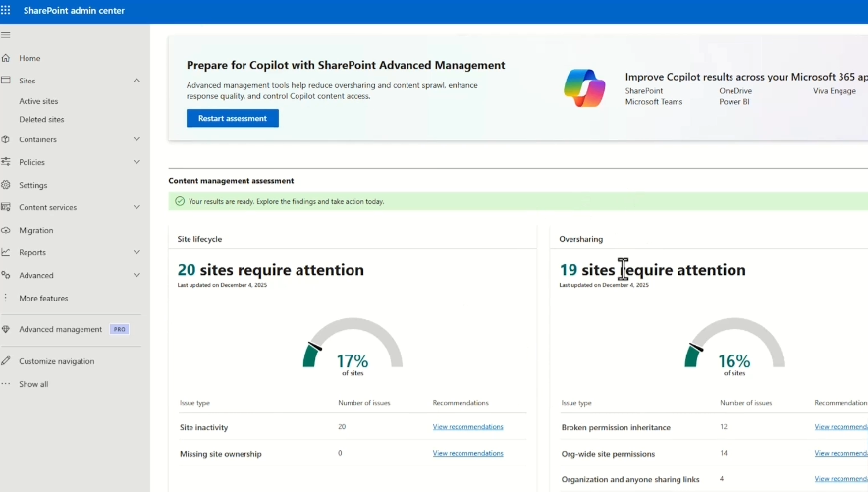View recommendations for Missing site ownership

(467, 453)
